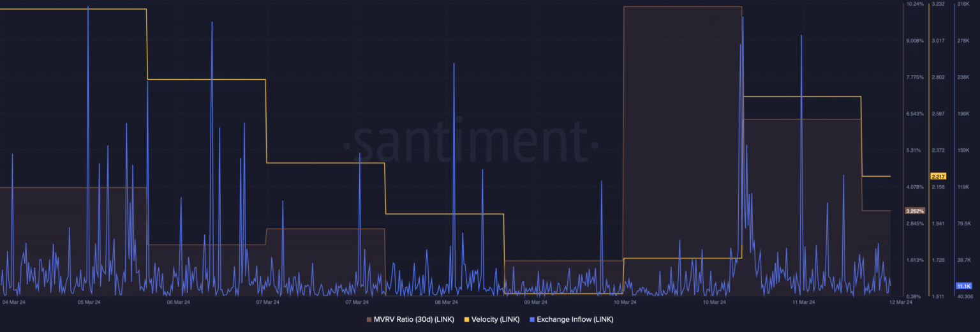Toggle the Exchange Inflow (LINK) legend label
The height and width of the screenshot is (332, 980).
click(574, 319)
